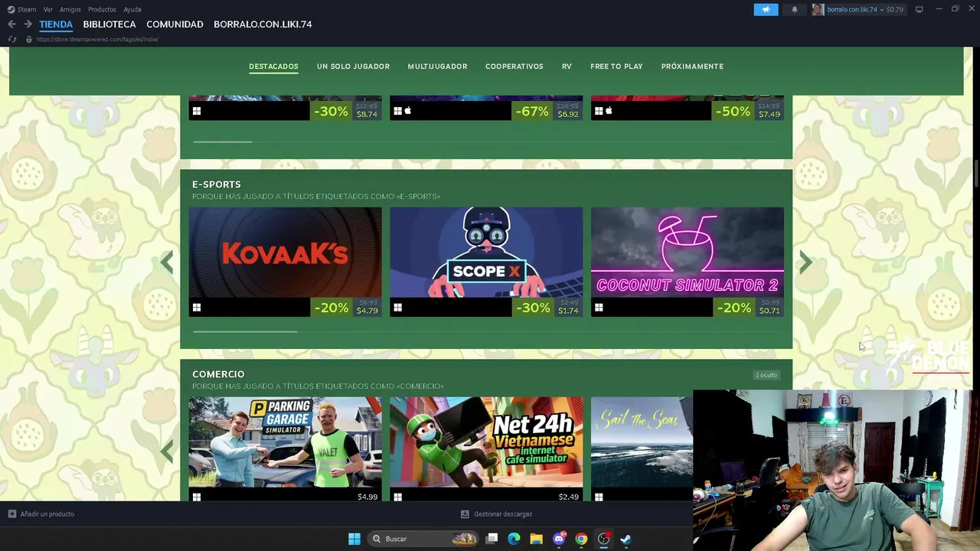Select the PRÓXIMAMENTE tab
Screen dimensions: 980x551
pos(692,67)
